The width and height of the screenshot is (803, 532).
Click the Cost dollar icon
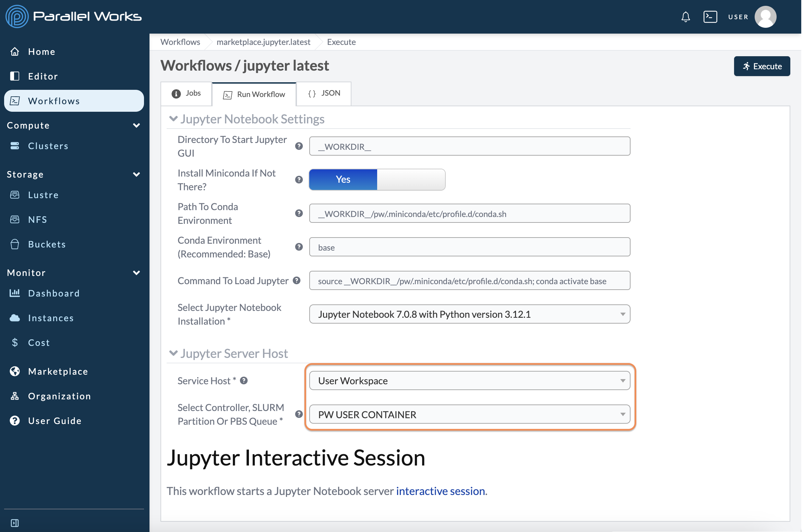15,342
